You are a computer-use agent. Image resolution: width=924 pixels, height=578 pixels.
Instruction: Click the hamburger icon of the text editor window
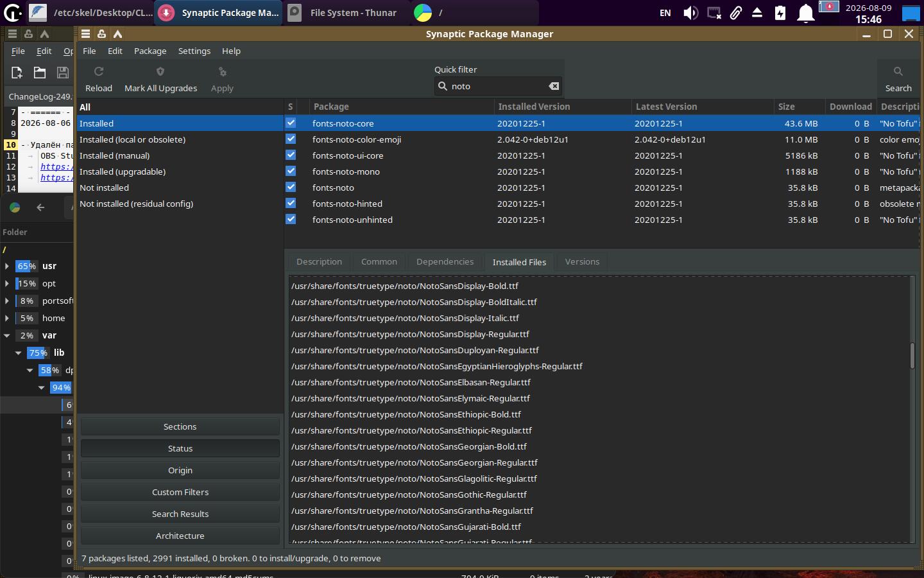pos(12,34)
